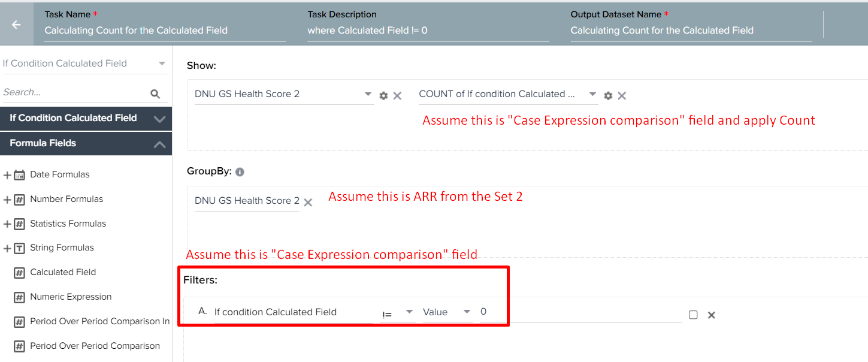Image resolution: width=868 pixels, height=362 pixels.
Task: Delete filter row A with the X
Action: 711,315
